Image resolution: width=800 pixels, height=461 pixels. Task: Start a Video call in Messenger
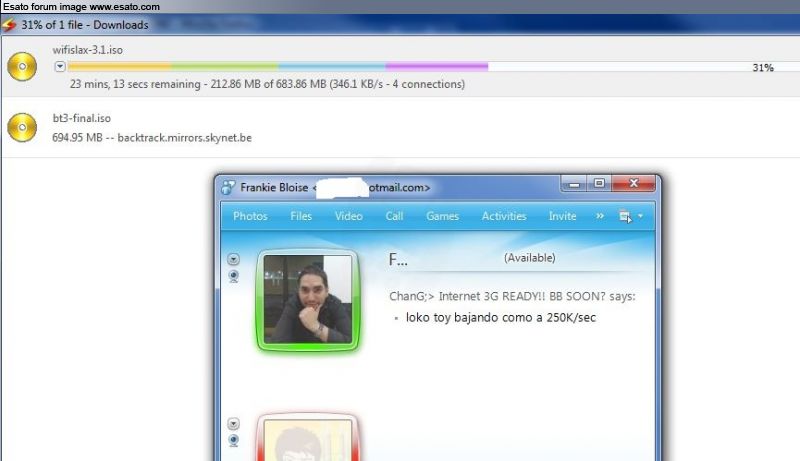click(x=348, y=216)
